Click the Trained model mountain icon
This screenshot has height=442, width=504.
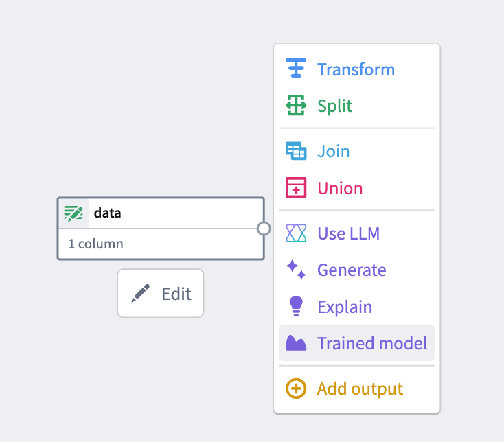pyautogui.click(x=296, y=342)
